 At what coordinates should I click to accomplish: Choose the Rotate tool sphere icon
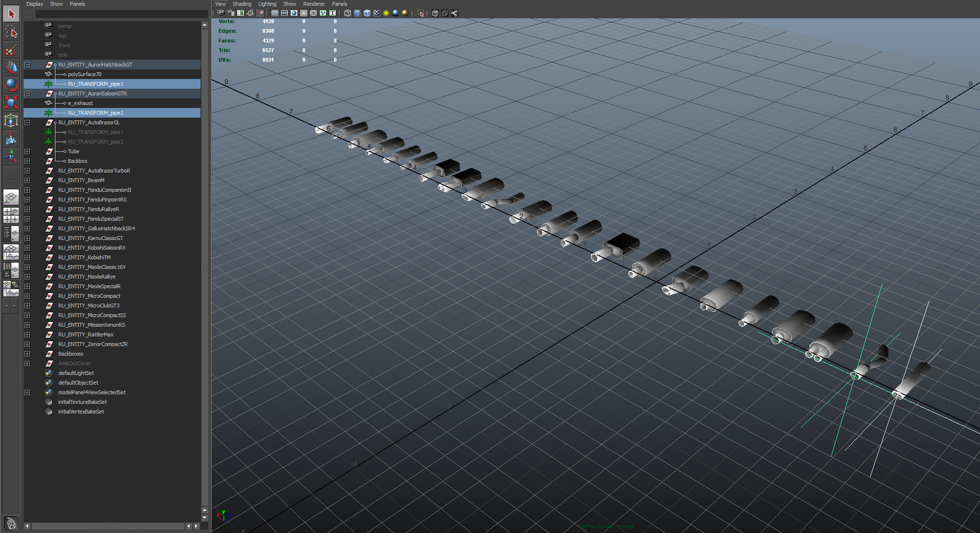pyautogui.click(x=11, y=85)
